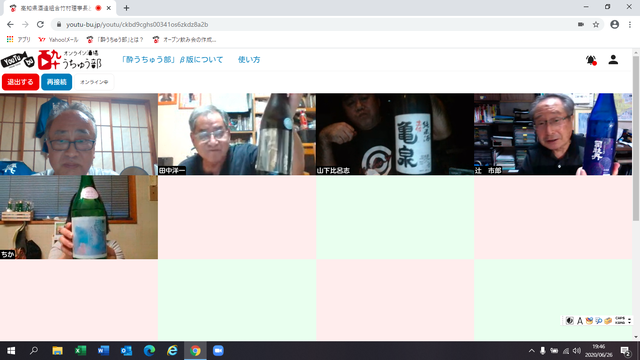The width and height of the screenshot is (640, 360).
Task: Open the Windows Start menu
Action: [x=11, y=351]
